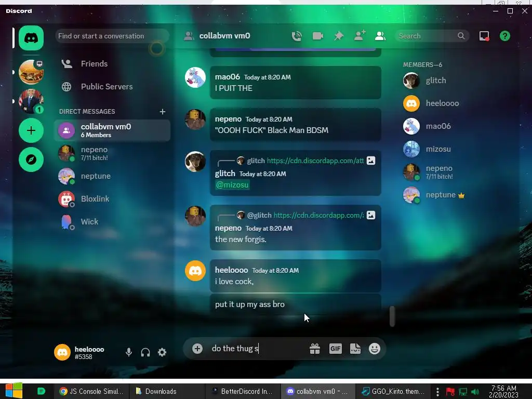Open the Nitro gift icon
This screenshot has width=532, height=399.
tap(315, 349)
